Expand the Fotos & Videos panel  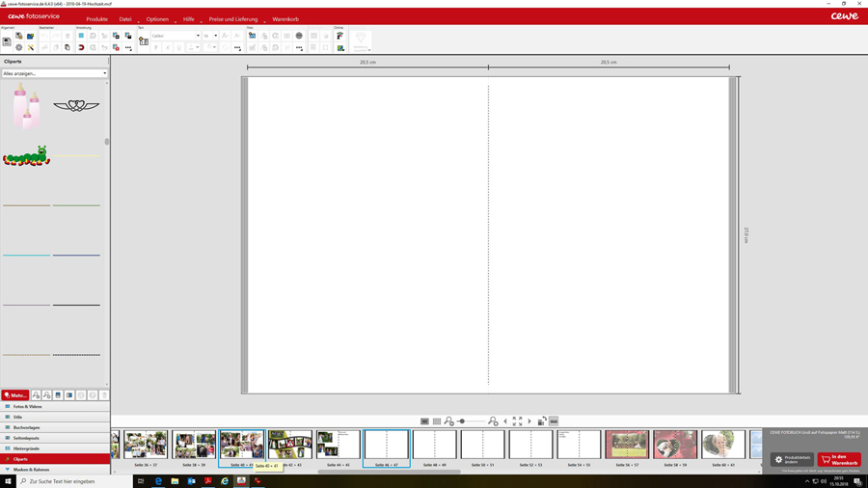[x=55, y=406]
